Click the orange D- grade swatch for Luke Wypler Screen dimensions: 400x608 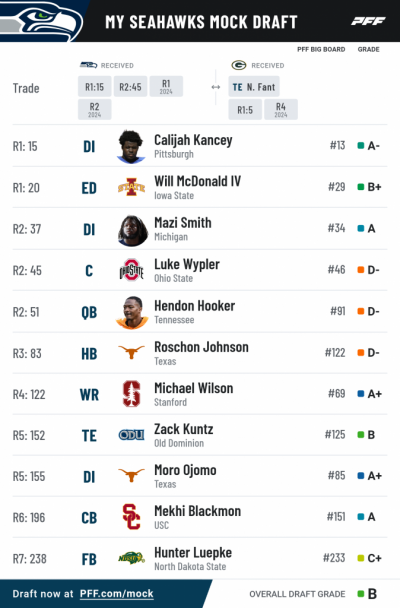coord(360,269)
